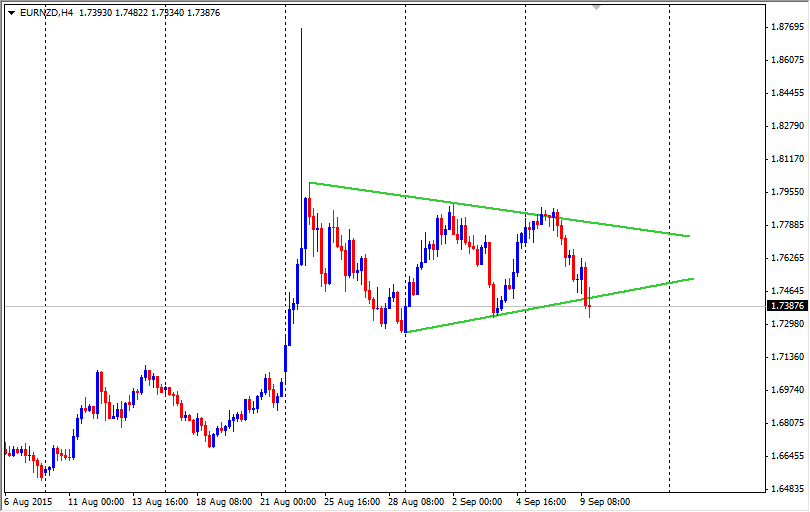Click the OHLC values 1.73930 1.74822 1.73340 1.73876
810x512 pixels.
[150, 13]
